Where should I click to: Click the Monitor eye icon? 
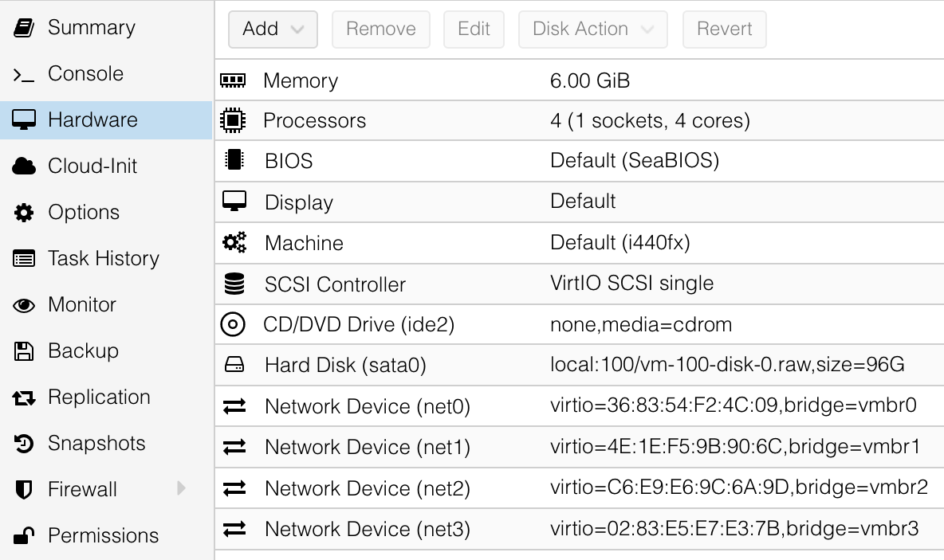point(23,305)
